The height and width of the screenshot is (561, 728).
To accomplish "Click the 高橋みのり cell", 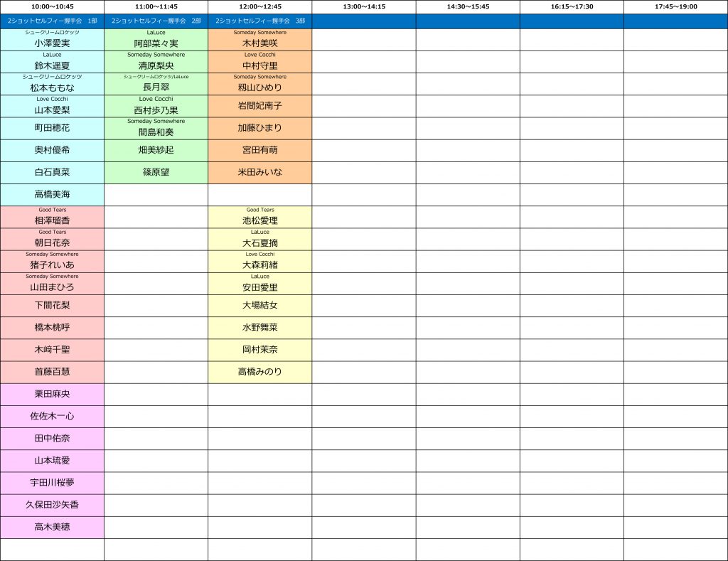I will pyautogui.click(x=259, y=371).
